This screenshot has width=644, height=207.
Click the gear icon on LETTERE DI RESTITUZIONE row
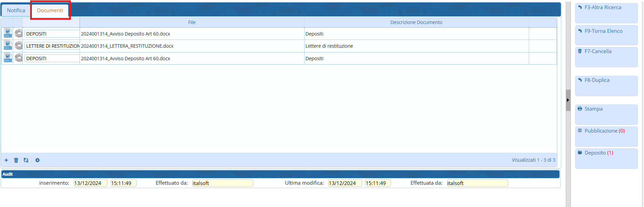(19, 46)
